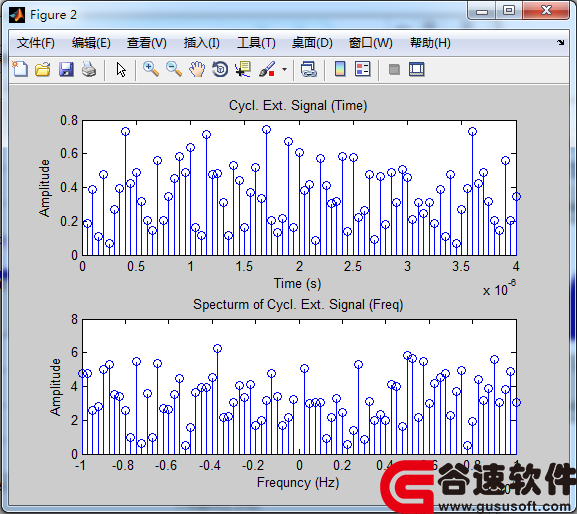Viewport: 577px width, 514px height.
Task: Expand the brush color dropdown arrow
Action: point(284,69)
